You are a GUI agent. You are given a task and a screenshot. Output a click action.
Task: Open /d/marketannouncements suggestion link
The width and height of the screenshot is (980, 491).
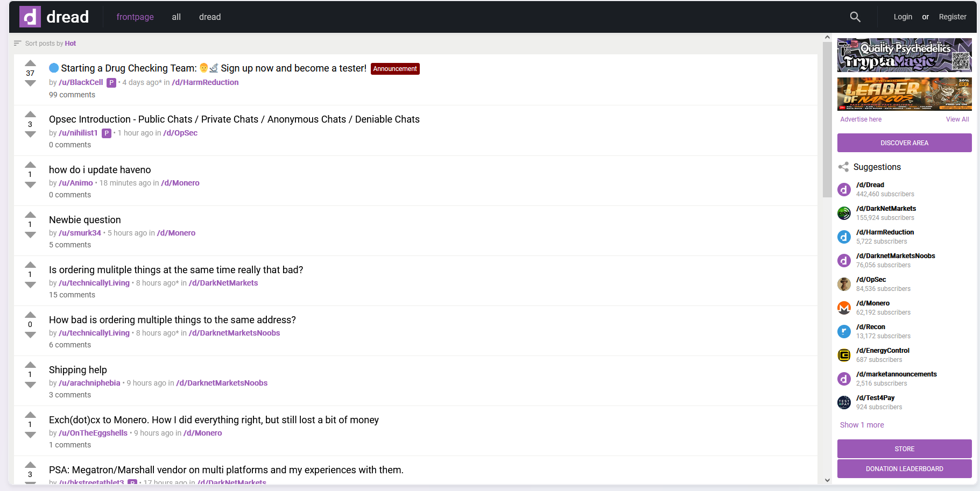coord(896,374)
